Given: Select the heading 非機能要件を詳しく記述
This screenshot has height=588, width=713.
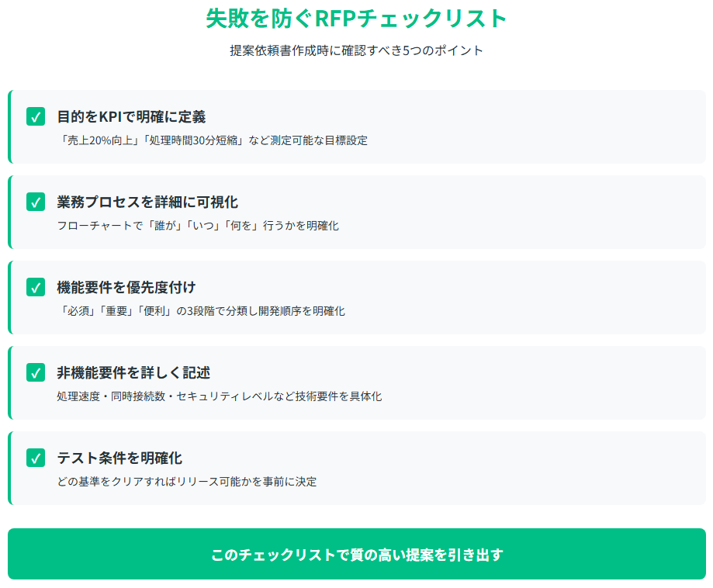Looking at the screenshot, I should pyautogui.click(x=133, y=373).
